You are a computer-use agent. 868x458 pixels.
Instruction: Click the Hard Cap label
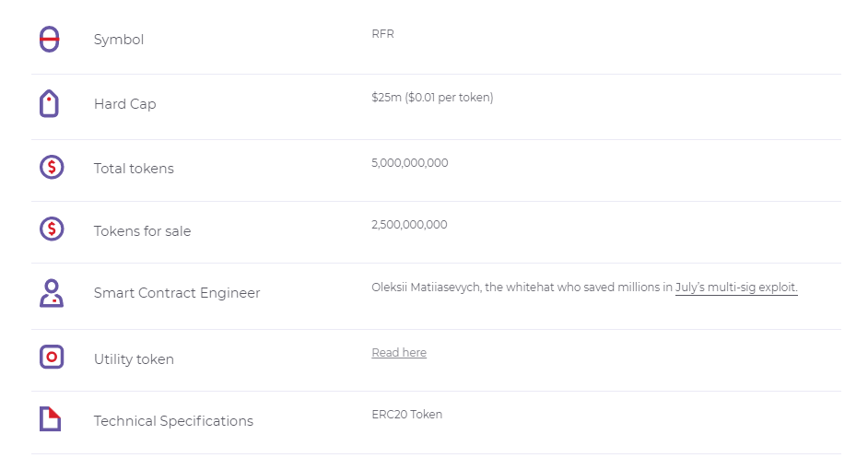(x=124, y=104)
